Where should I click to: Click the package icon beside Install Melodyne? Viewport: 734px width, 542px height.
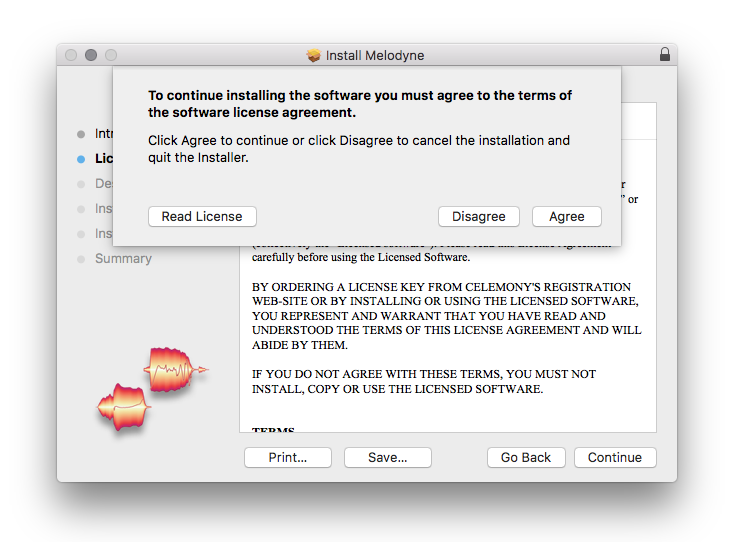coord(314,55)
